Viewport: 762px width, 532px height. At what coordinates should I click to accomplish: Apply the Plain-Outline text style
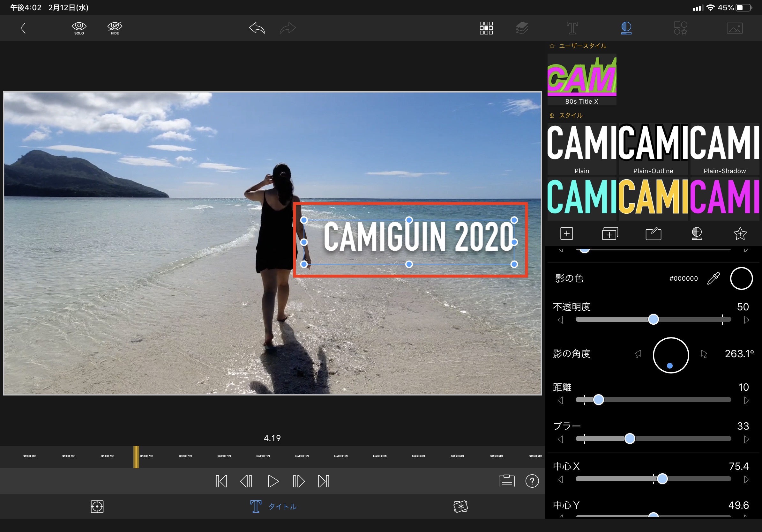coord(653,149)
